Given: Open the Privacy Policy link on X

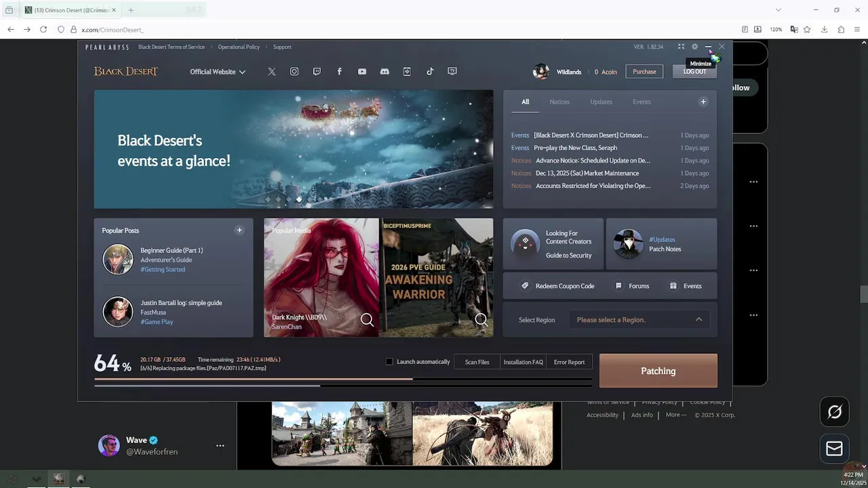Looking at the screenshot, I should pyautogui.click(x=659, y=403).
